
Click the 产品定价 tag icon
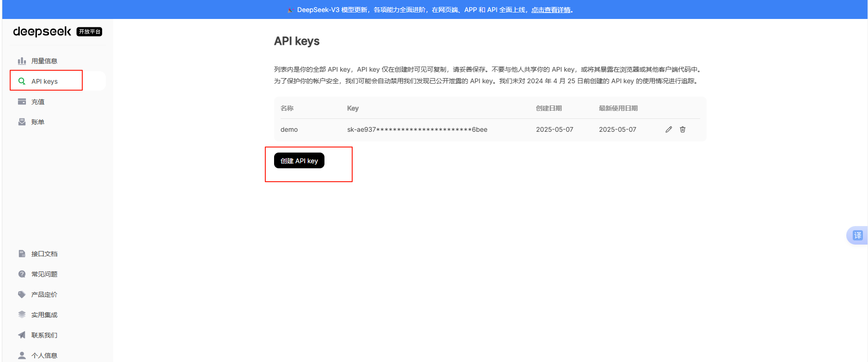(22, 295)
